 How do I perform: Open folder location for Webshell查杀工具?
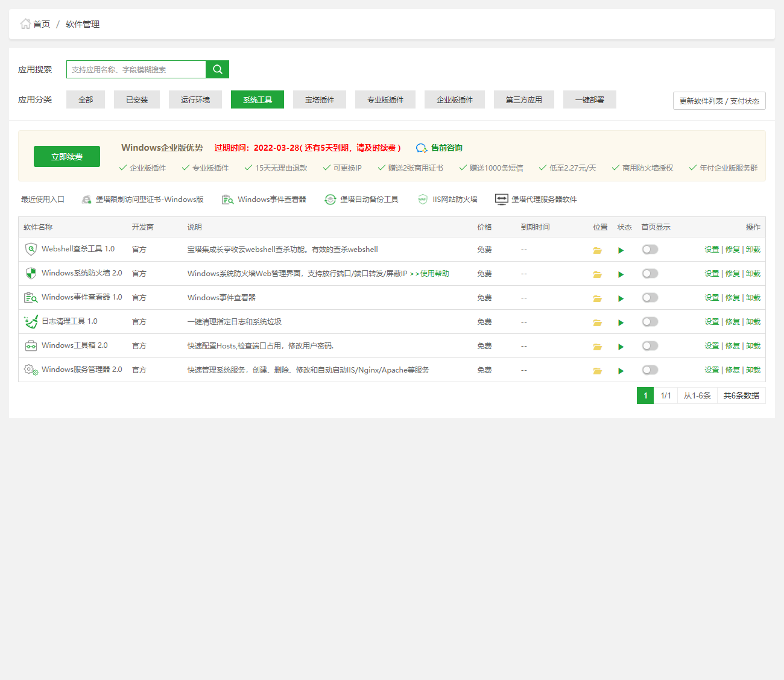598,250
